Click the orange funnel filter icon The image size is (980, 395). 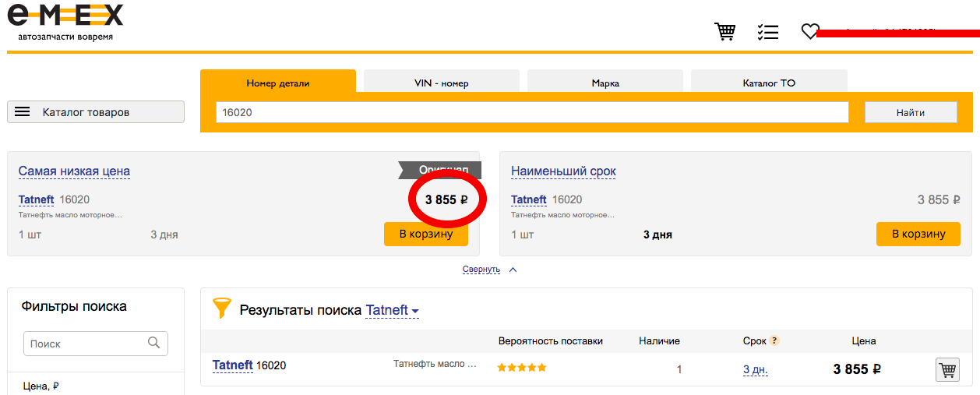[x=222, y=309]
